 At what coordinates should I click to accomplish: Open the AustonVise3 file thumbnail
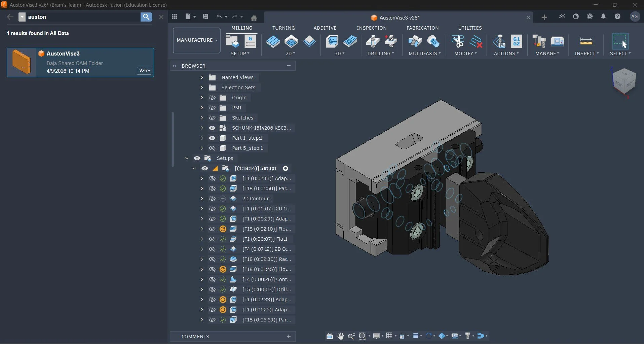tap(21, 62)
